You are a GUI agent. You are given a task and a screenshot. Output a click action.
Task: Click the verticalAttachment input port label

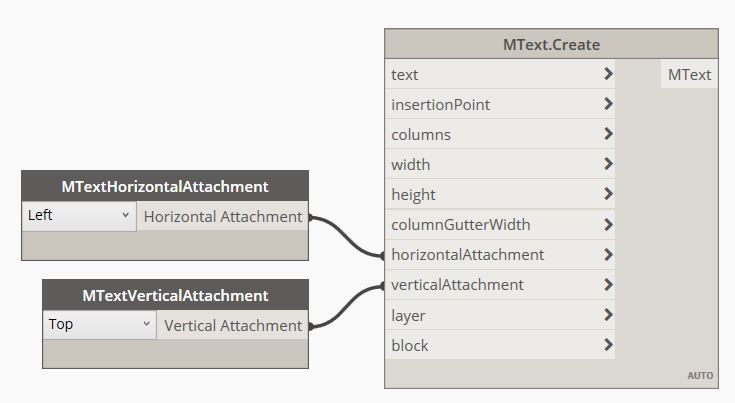tap(457, 284)
